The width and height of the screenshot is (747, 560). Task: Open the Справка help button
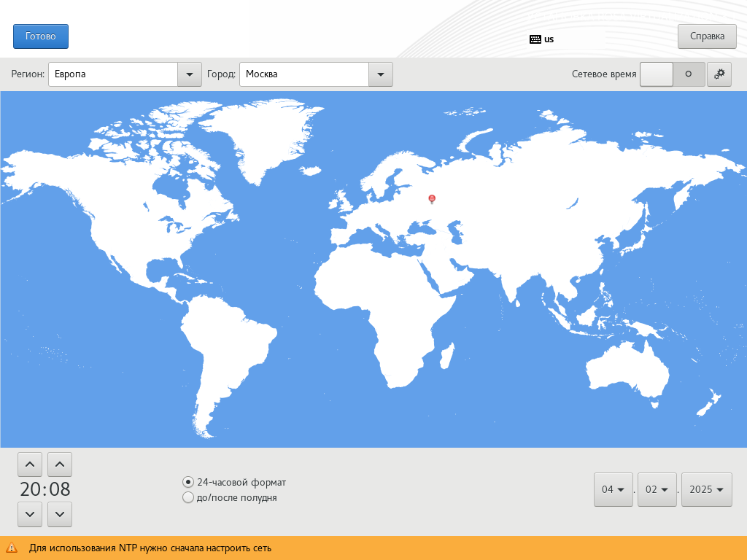(707, 36)
